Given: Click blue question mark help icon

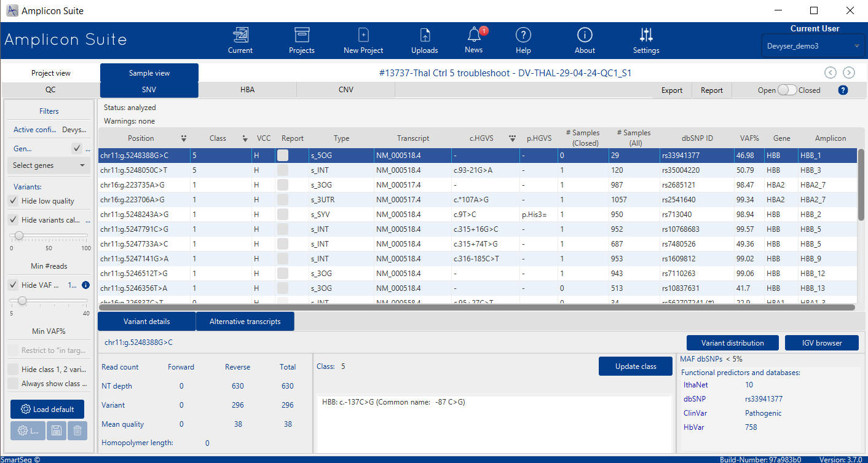Looking at the screenshot, I should click(x=843, y=90).
